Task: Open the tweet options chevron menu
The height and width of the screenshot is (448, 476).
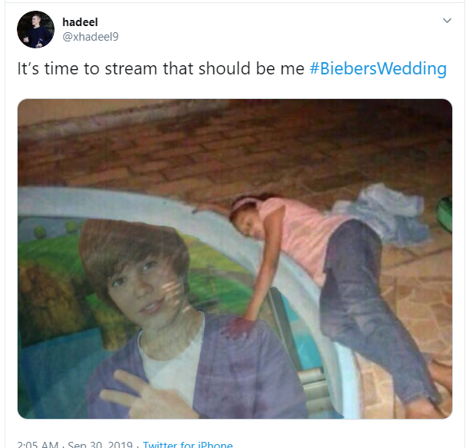Action: 447,20
